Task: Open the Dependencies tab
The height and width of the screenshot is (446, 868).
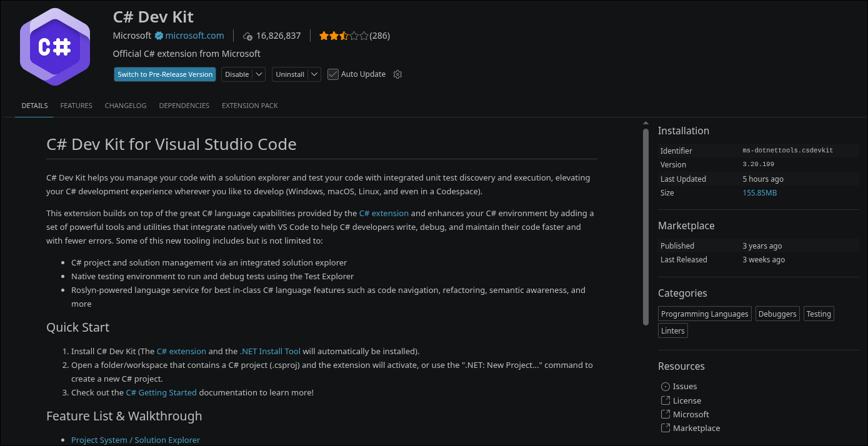Action: (x=184, y=106)
